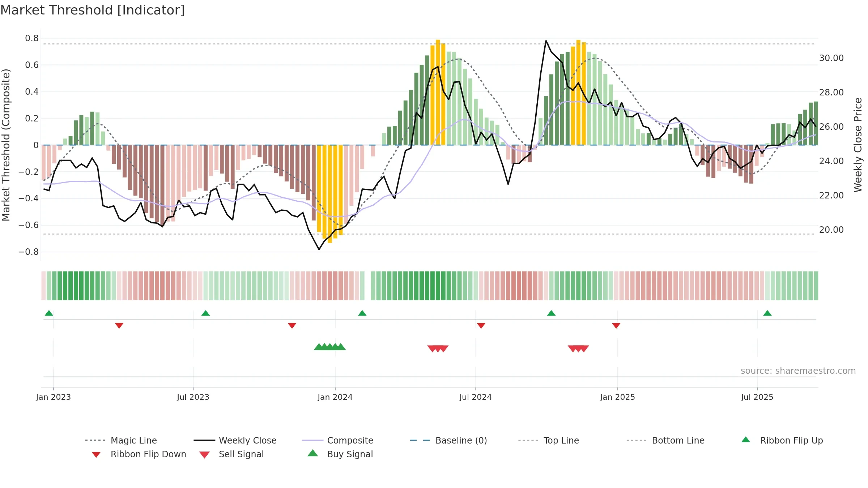
Task: Click the ribbon flip up marker after Jul 2023
Action: tap(205, 313)
